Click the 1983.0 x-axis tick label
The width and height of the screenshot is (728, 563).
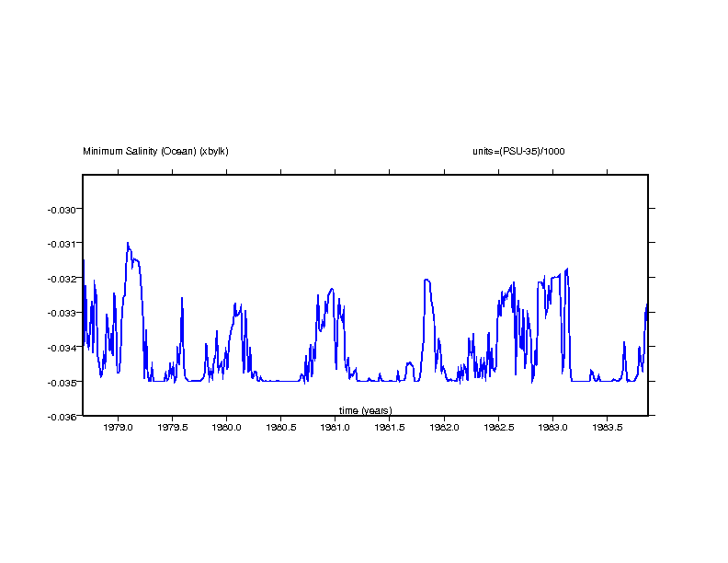[x=552, y=428]
